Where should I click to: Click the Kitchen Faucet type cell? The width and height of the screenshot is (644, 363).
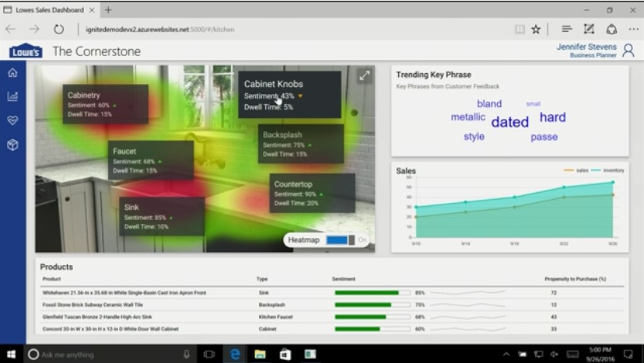click(275, 316)
